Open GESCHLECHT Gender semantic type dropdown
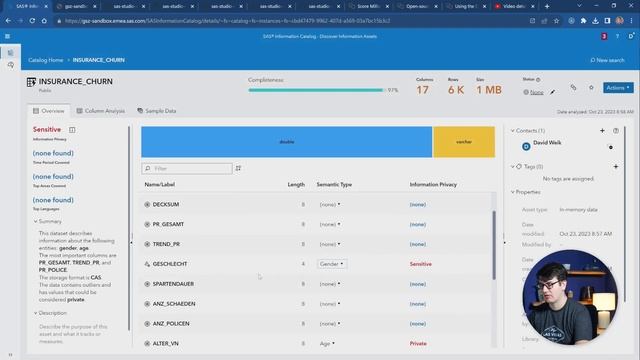 (x=332, y=264)
